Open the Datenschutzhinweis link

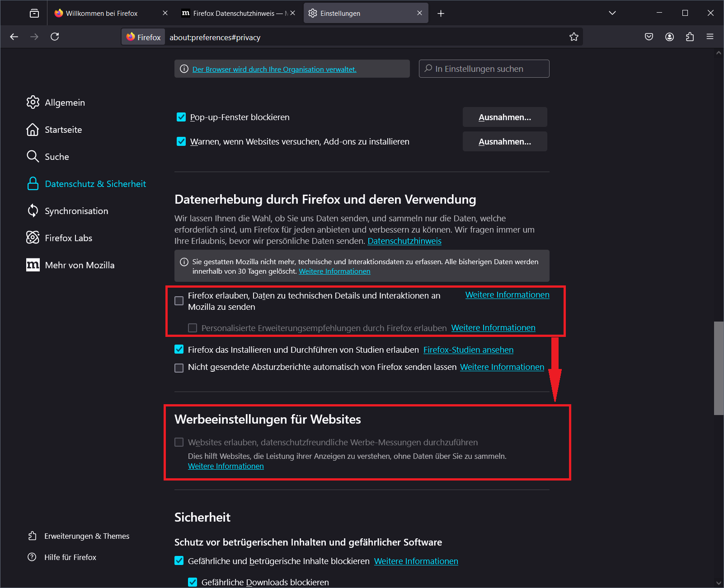(x=404, y=241)
